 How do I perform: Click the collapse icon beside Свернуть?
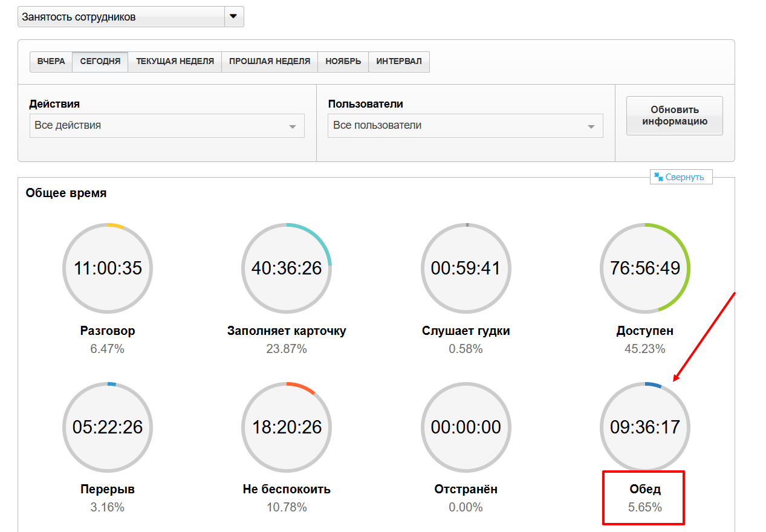coord(658,177)
